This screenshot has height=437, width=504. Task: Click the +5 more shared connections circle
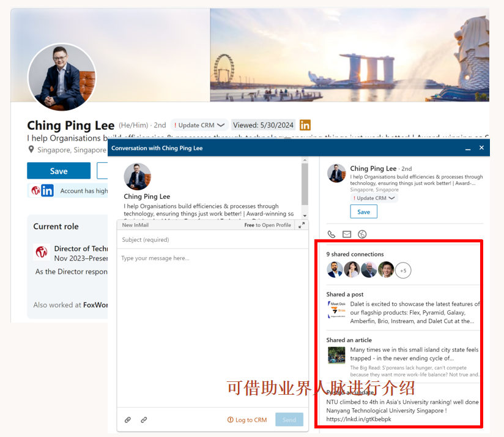[x=403, y=270]
